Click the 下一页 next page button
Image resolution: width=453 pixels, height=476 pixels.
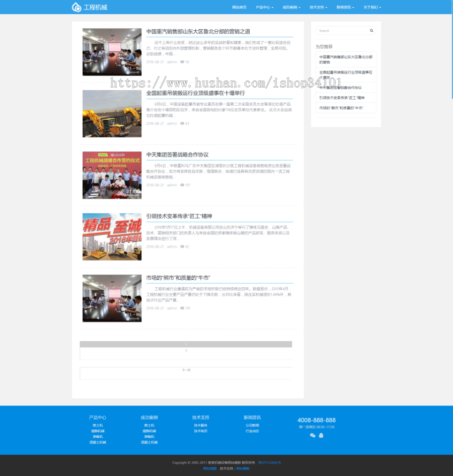coord(186,370)
